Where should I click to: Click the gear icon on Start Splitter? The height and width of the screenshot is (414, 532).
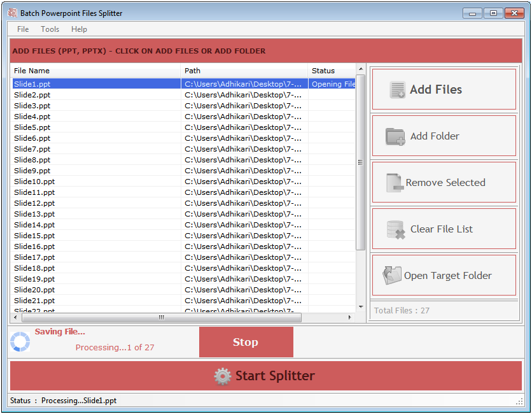223,376
